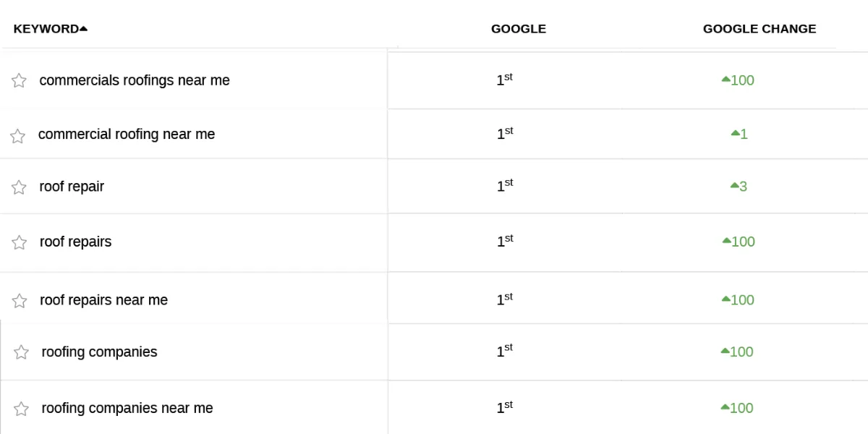Sort table by KEYWORD column header
868x434 pixels.
click(x=46, y=29)
